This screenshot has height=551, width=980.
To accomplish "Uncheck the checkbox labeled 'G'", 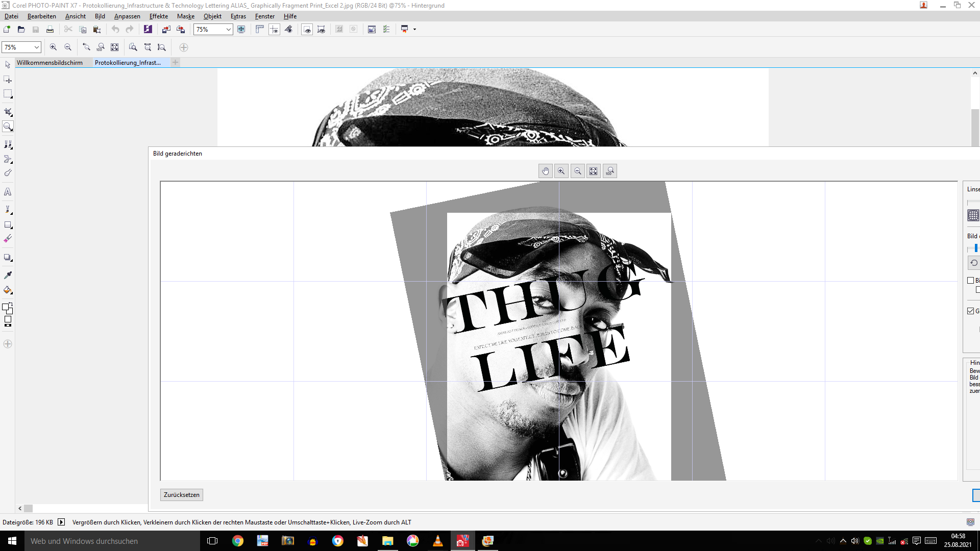I will [971, 311].
